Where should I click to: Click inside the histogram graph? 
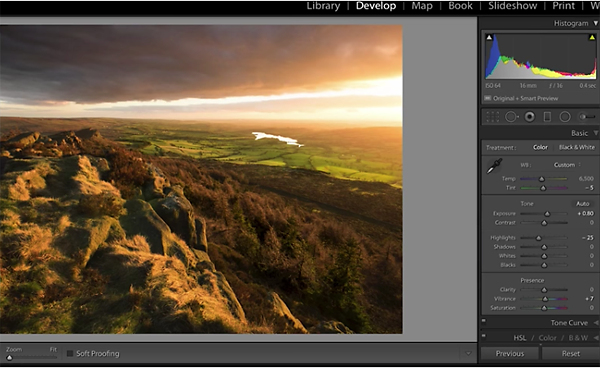(x=540, y=57)
